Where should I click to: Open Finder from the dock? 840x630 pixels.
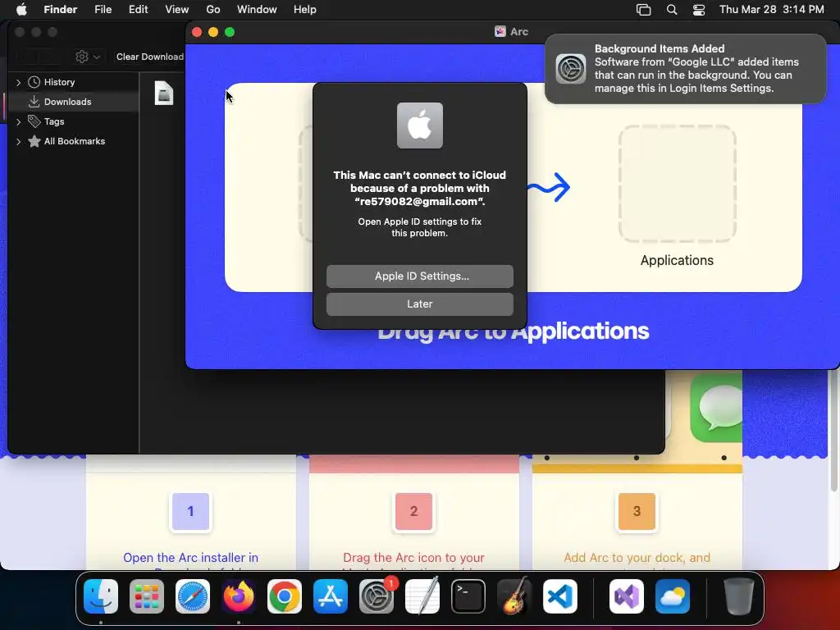[101, 596]
